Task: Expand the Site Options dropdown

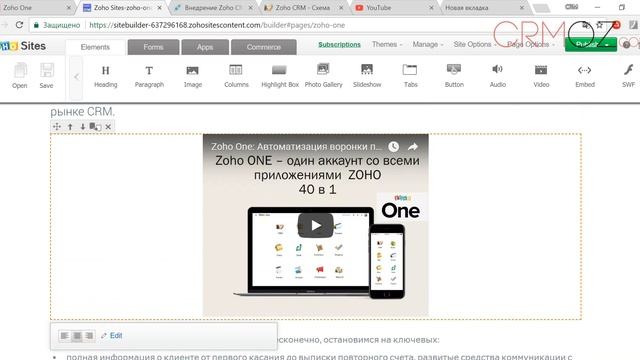Action: tap(475, 44)
